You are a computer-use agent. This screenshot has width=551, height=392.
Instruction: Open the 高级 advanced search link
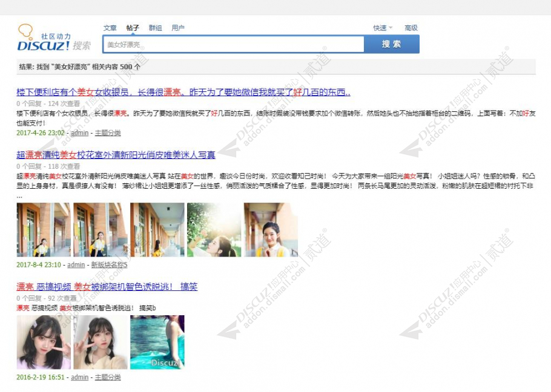(411, 28)
